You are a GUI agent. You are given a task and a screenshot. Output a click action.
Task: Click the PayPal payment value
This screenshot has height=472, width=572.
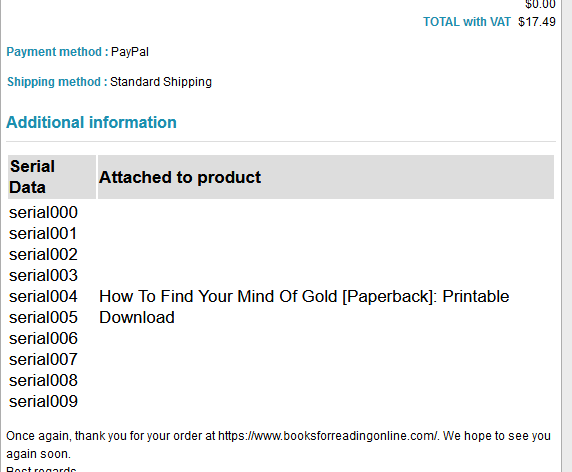pyautogui.click(x=130, y=52)
